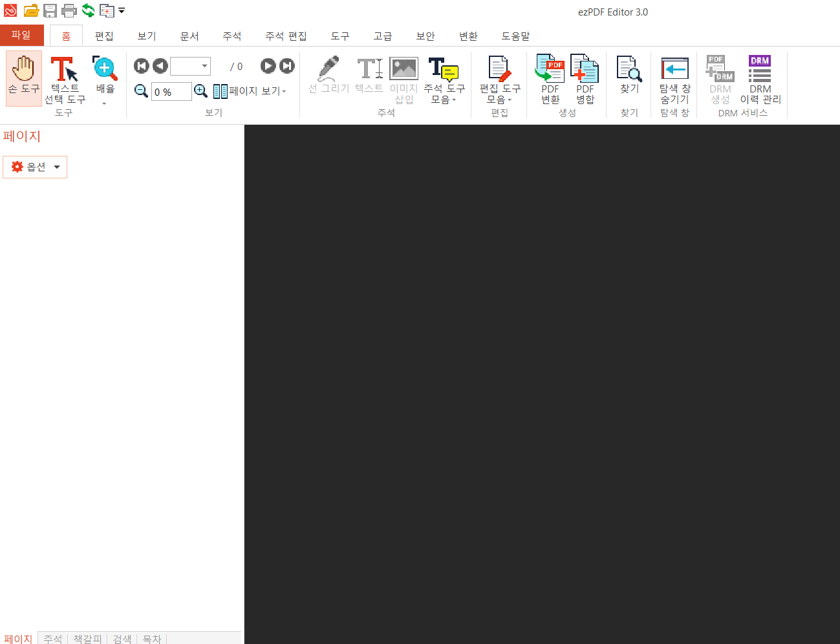
Task: Click the PDF 병합 icon
Action: [585, 80]
